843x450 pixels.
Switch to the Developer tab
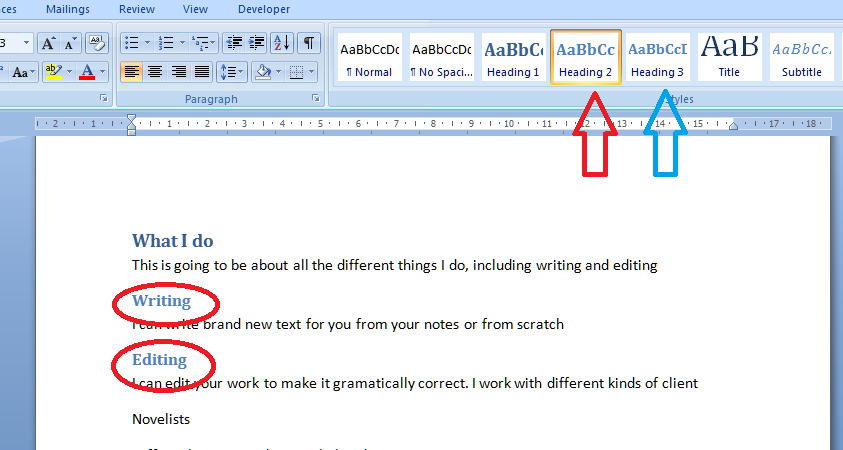click(x=264, y=10)
